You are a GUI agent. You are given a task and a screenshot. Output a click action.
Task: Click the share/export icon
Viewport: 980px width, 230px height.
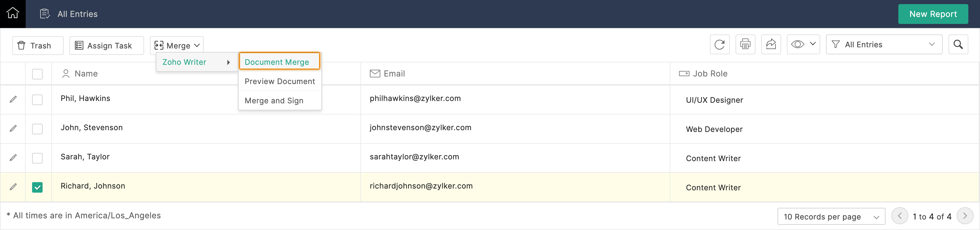[x=771, y=45]
